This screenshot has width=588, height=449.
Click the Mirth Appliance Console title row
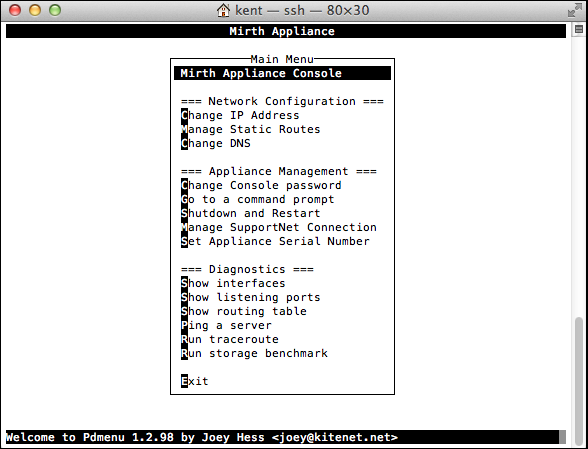[x=282, y=73]
